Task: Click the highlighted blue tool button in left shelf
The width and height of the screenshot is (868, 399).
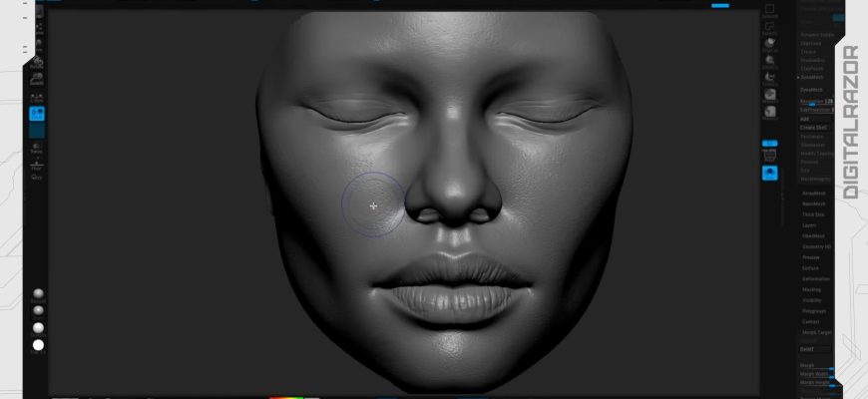Action: 37,115
